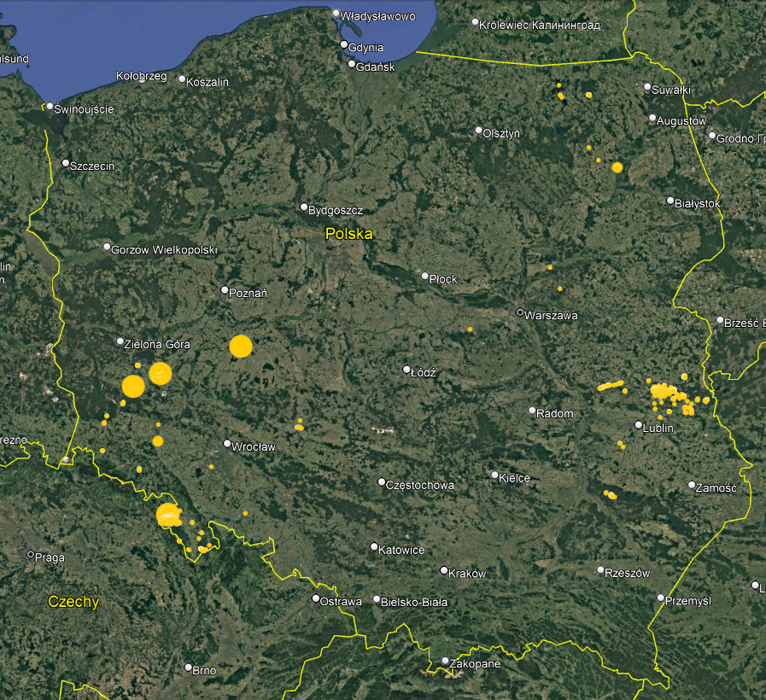This screenshot has width=766, height=700.
Task: Click the large yellow circle southeast of Poznań
Action: coord(241,347)
